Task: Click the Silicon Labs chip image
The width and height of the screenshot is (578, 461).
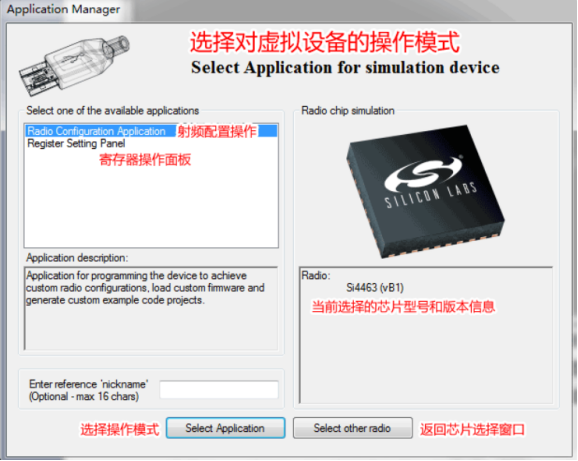Action: click(426, 191)
